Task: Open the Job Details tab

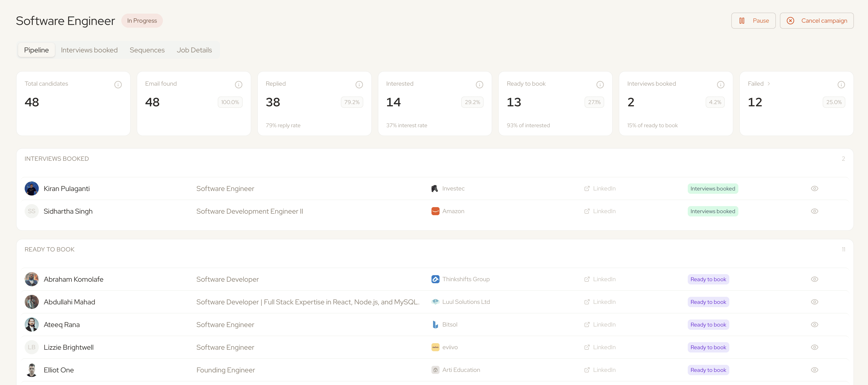Action: pos(194,50)
